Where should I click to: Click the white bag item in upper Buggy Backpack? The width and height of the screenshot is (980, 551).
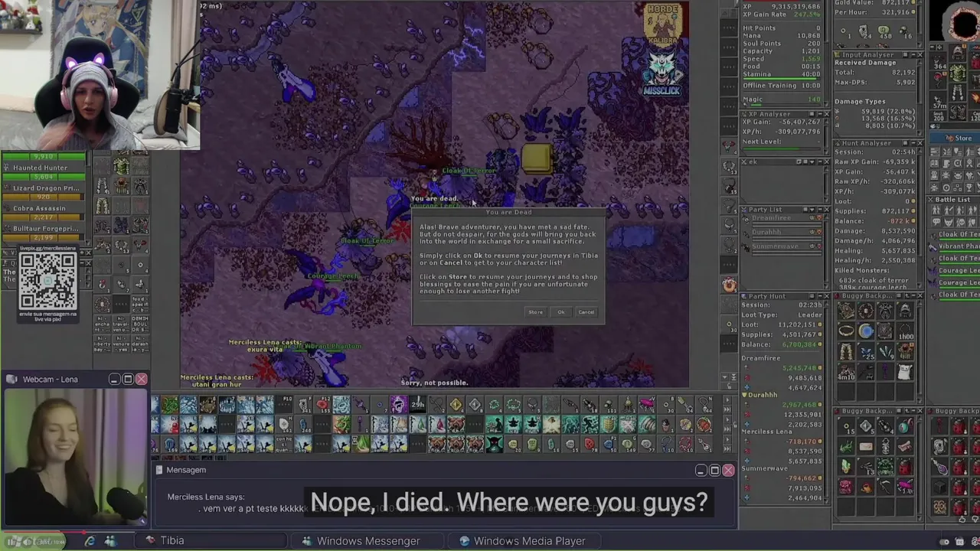(904, 371)
